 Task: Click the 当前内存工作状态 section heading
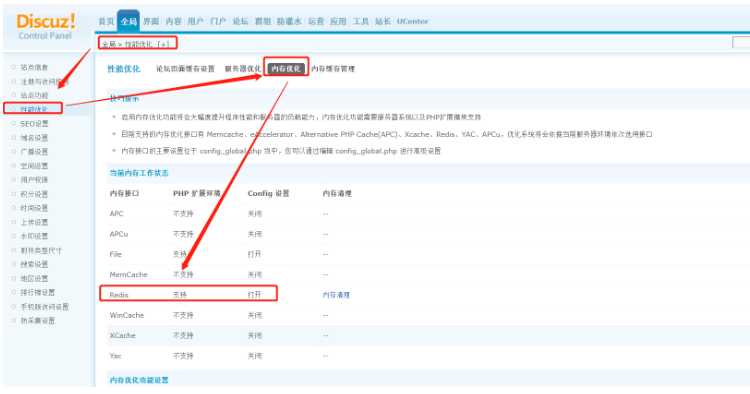[x=139, y=173]
